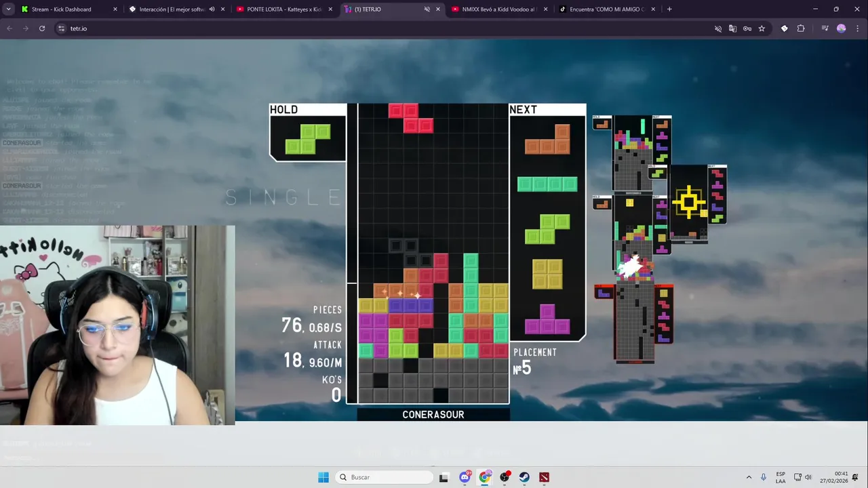Expand the system tray hidden icons chevron
The image size is (868, 488).
click(749, 477)
